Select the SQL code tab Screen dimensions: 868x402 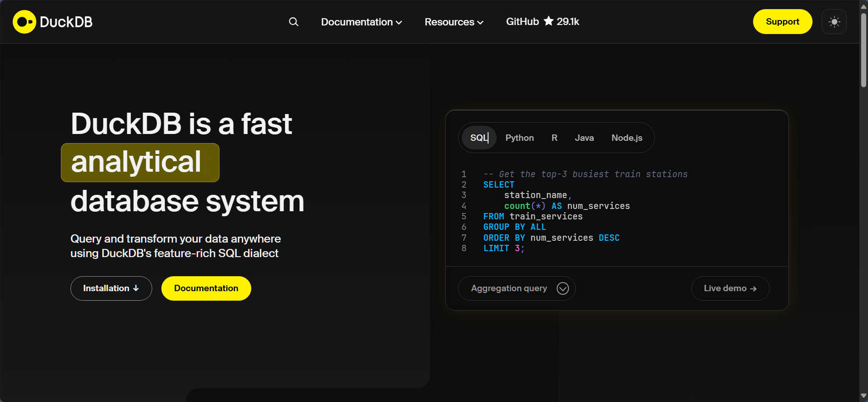[479, 138]
